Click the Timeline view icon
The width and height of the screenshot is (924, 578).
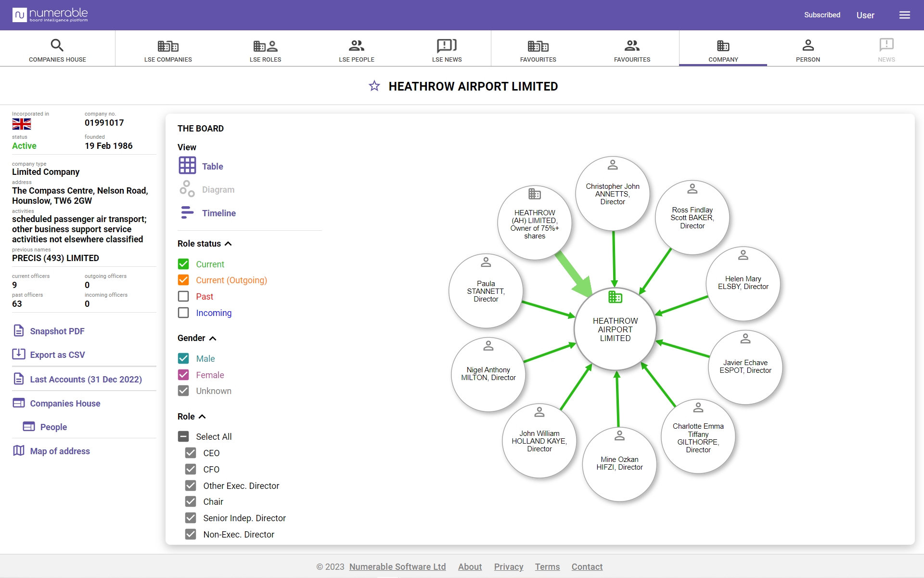click(187, 212)
